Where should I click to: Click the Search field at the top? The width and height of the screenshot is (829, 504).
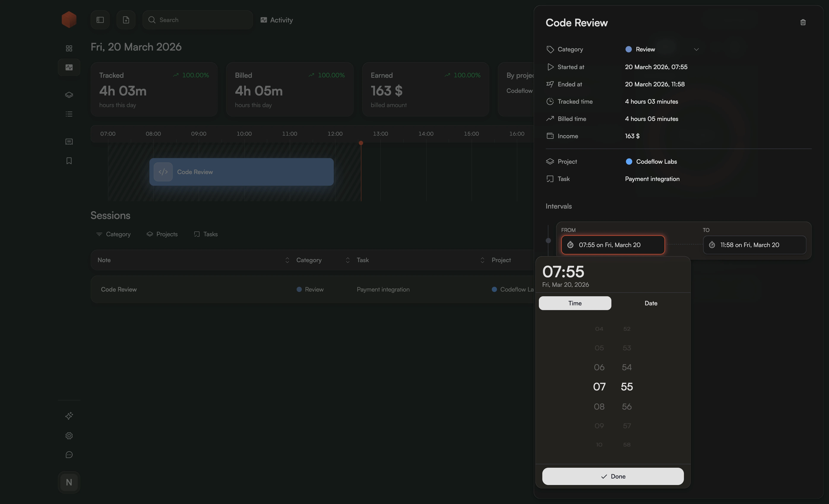(198, 19)
